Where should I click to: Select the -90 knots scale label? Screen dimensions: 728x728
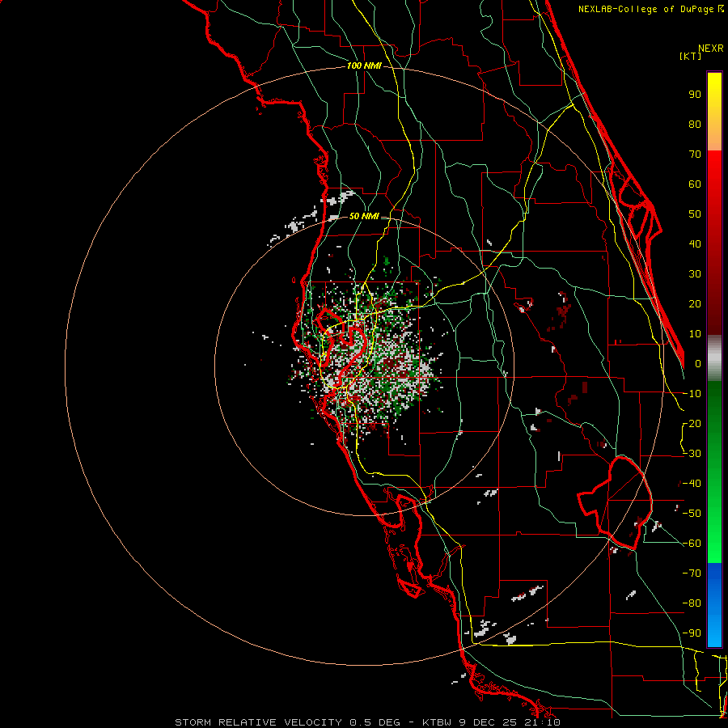click(692, 633)
